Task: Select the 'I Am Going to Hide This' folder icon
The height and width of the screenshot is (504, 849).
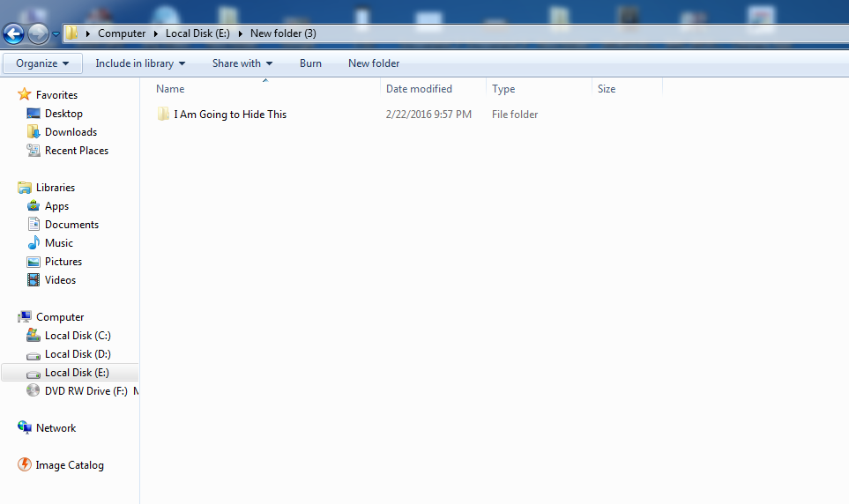Action: (x=163, y=114)
